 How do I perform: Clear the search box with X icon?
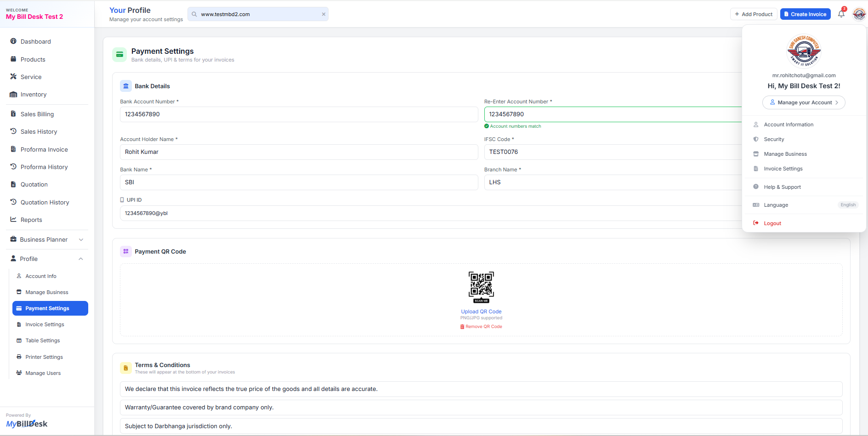click(x=323, y=14)
